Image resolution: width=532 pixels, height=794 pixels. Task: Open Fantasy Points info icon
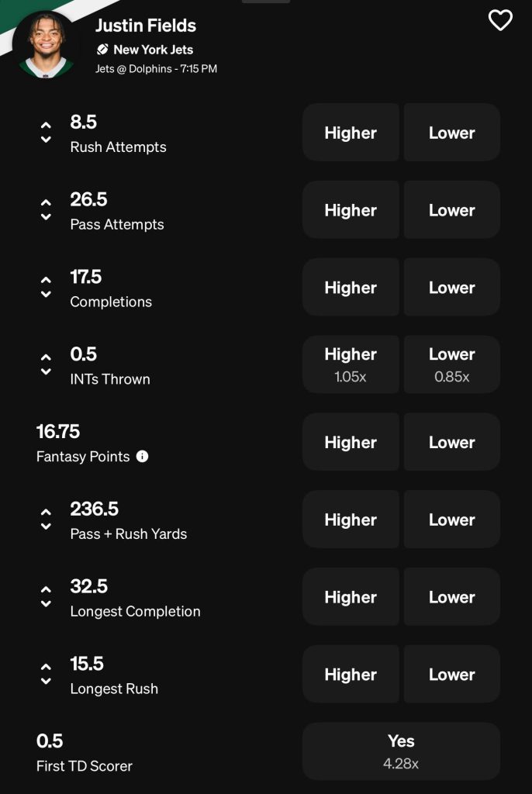[x=142, y=457]
